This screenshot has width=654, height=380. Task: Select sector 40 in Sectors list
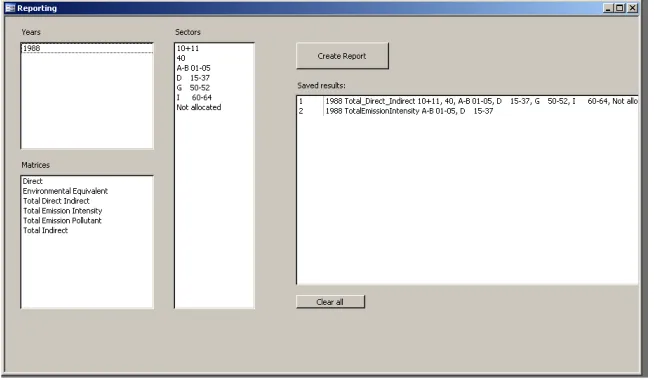tap(214, 58)
